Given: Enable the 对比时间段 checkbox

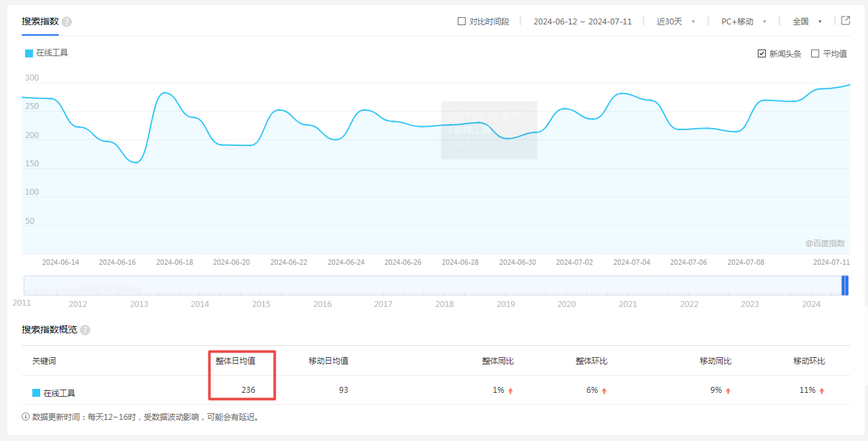Looking at the screenshot, I should point(461,20).
